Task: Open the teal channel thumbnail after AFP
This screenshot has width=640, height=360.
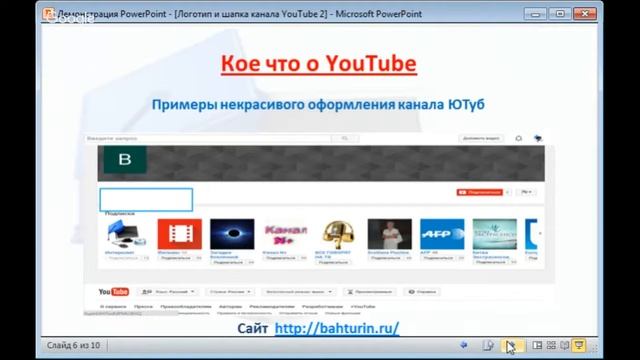Action: (x=495, y=234)
